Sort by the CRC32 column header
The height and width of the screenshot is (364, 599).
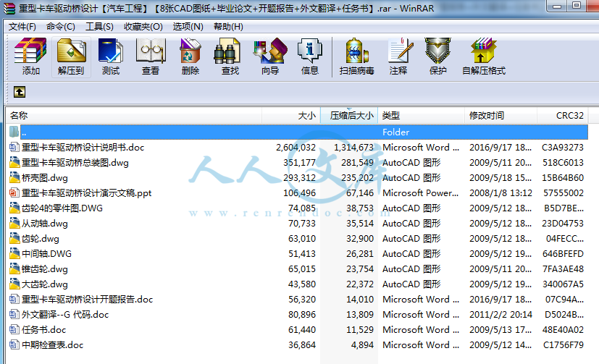point(562,116)
